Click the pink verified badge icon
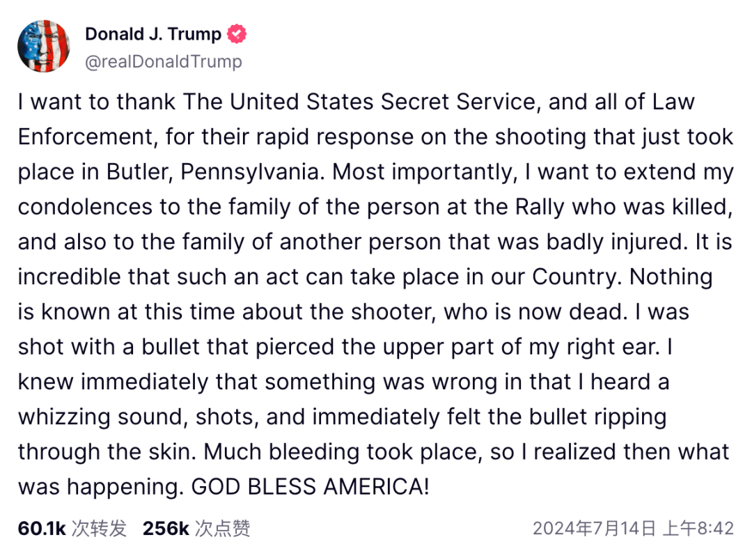Screen dimensions: 752x560 coord(237,34)
